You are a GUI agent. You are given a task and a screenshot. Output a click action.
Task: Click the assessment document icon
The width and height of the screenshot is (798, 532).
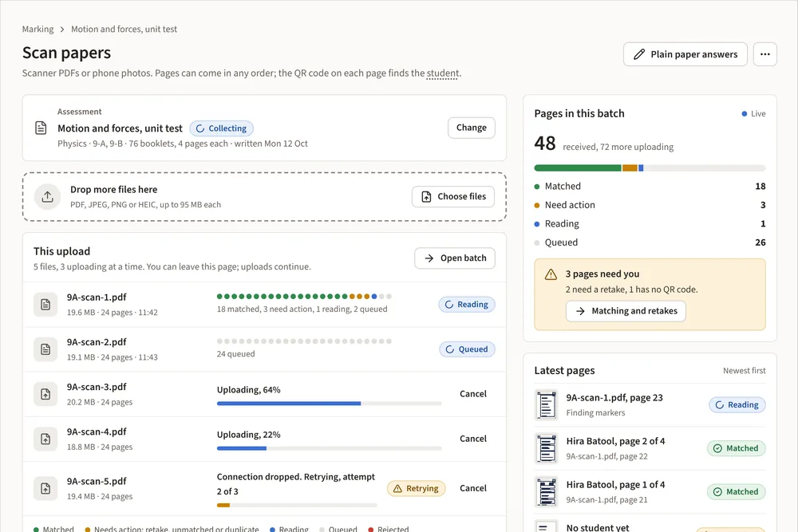[41, 128]
